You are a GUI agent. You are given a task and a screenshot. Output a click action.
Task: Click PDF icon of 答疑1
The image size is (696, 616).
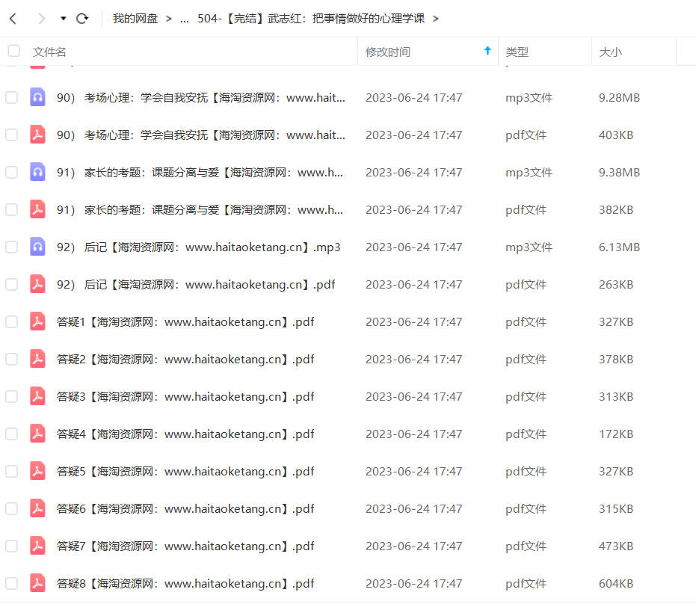click(x=37, y=321)
